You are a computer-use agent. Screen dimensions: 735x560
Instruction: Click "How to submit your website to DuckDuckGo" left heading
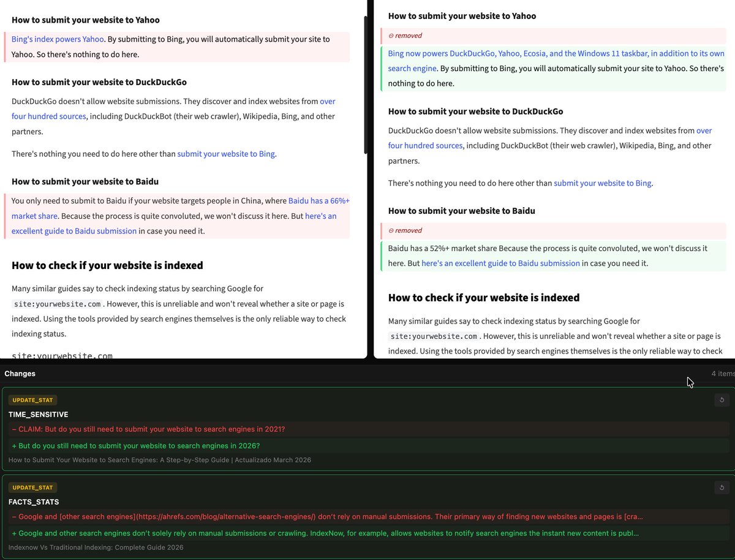click(99, 82)
